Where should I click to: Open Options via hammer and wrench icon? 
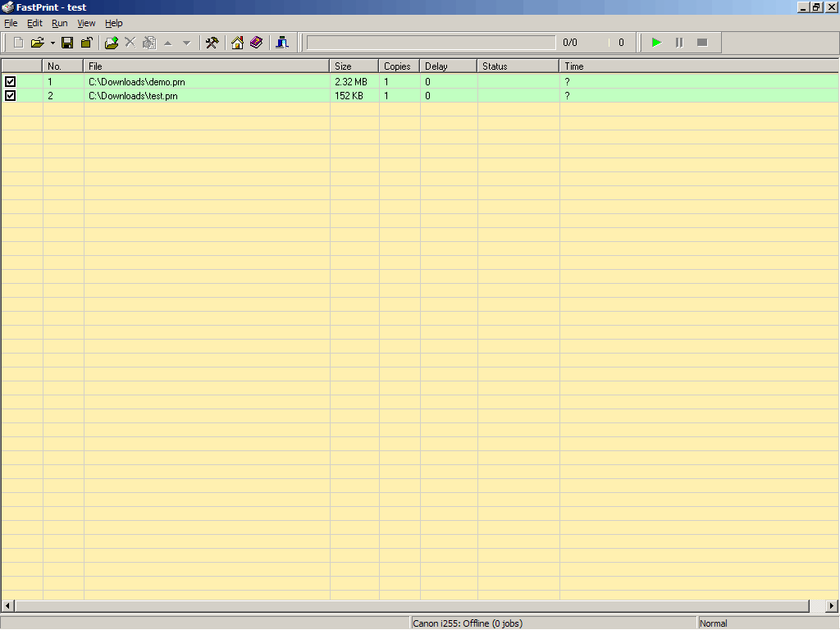212,43
